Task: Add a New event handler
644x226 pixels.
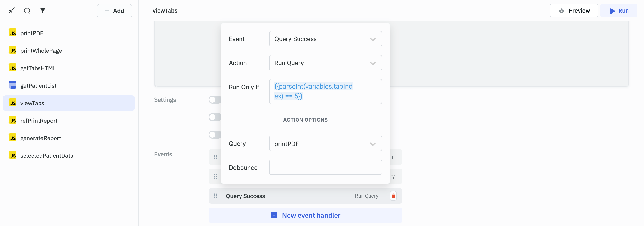Action: (x=305, y=215)
